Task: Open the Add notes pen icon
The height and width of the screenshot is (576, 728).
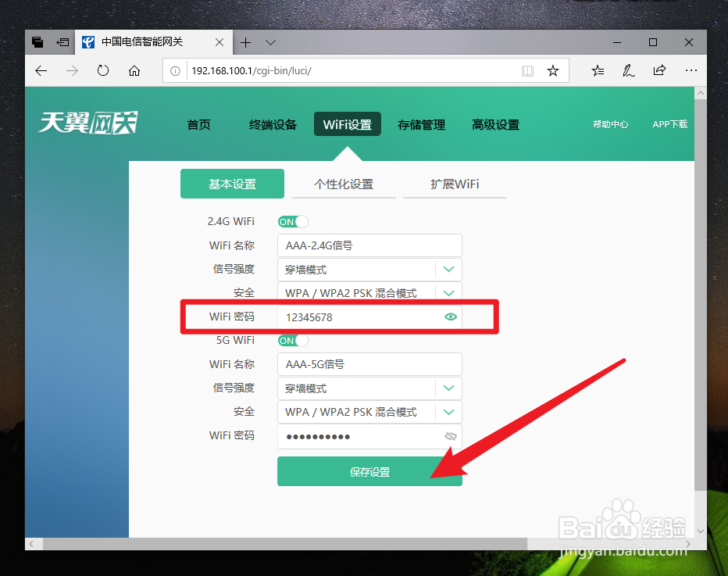Action: pos(629,70)
